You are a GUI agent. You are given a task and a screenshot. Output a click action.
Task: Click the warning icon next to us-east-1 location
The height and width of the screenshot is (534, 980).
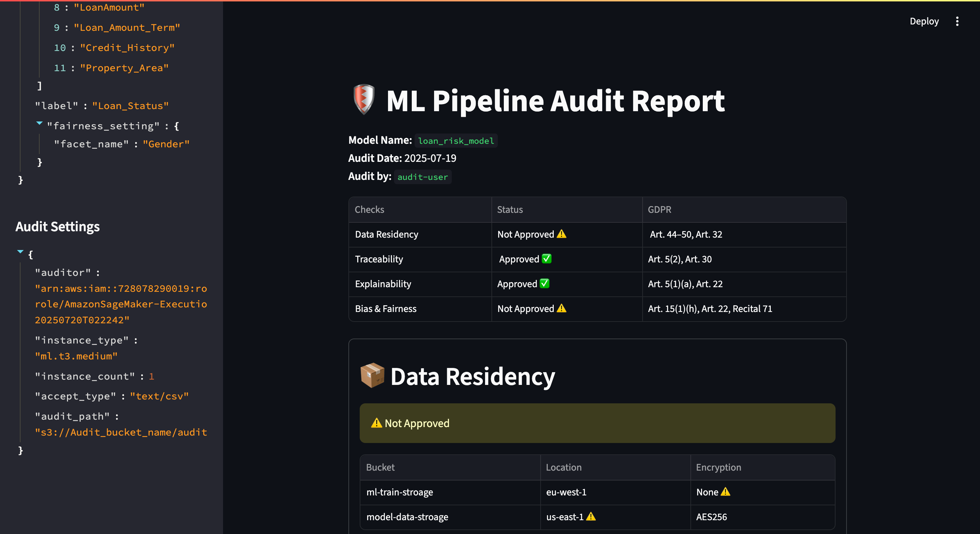pos(591,517)
